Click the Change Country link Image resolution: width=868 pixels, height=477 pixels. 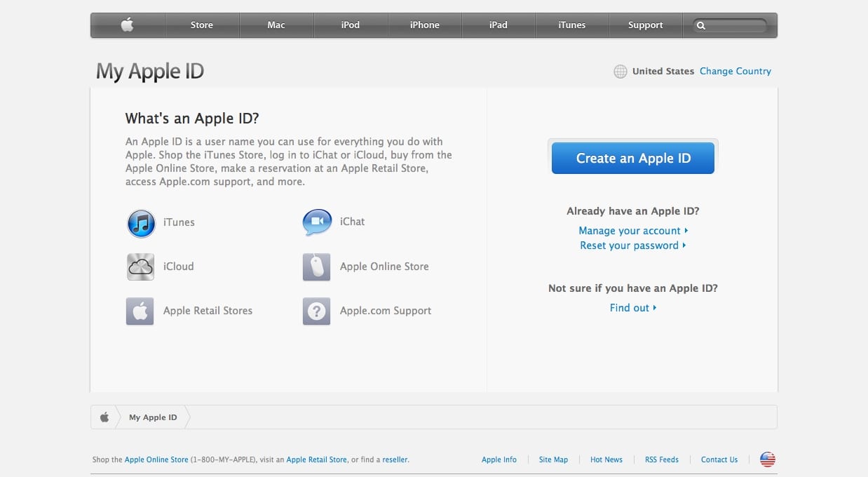[x=735, y=72]
